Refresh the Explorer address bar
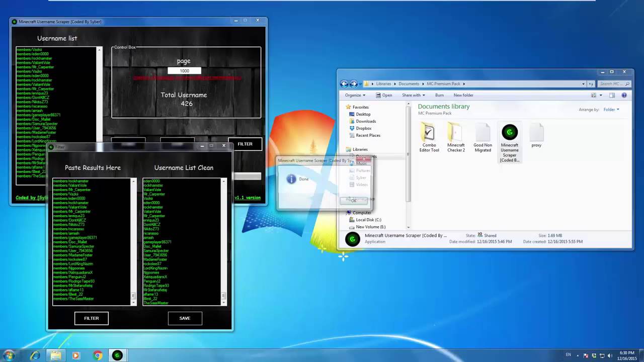The width and height of the screenshot is (644, 362). pos(591,84)
